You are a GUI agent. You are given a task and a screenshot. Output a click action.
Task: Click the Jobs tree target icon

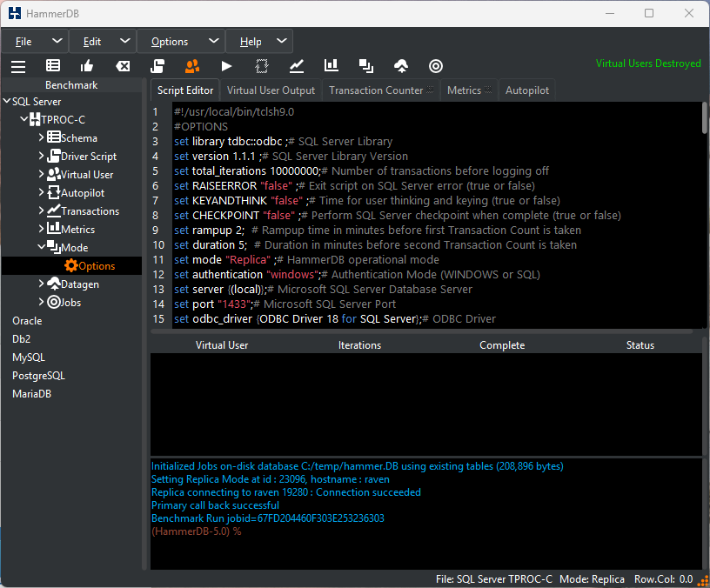54,302
